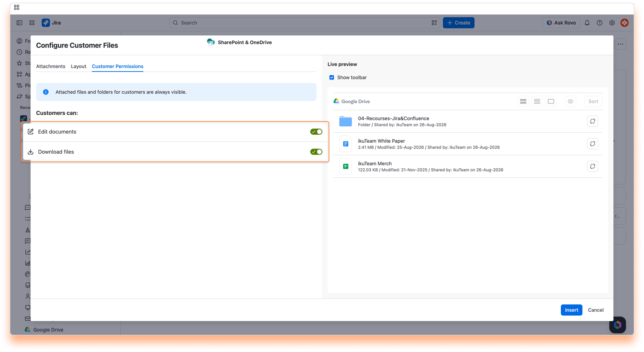Select the Customer Permissions tab
This screenshot has width=644, height=352.
(118, 66)
